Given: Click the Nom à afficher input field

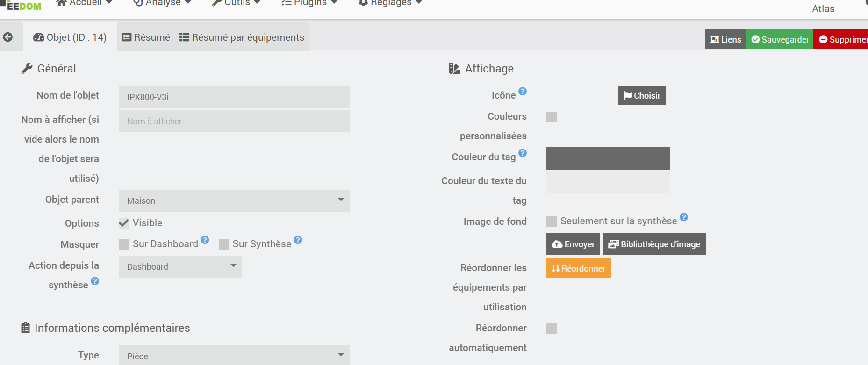Looking at the screenshot, I should point(234,121).
